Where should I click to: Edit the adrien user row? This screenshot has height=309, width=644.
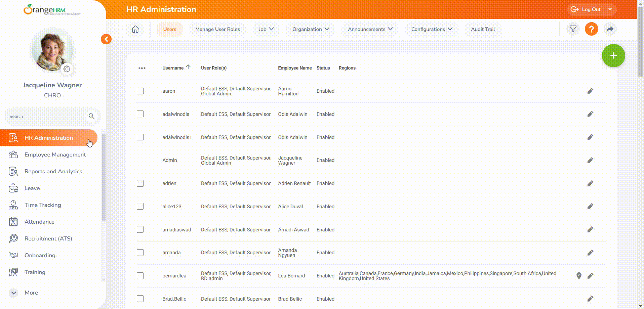590,183
